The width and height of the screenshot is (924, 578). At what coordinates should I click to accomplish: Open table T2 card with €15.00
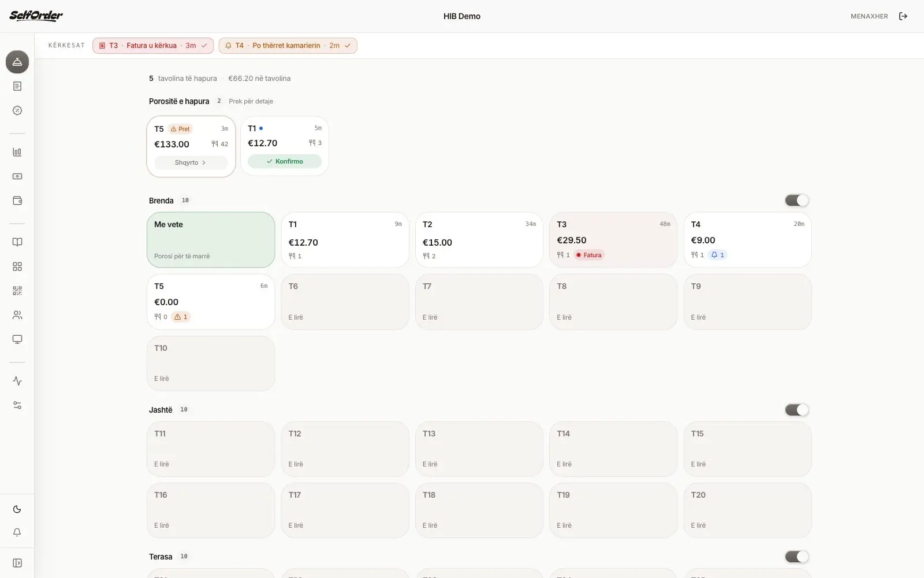point(479,240)
